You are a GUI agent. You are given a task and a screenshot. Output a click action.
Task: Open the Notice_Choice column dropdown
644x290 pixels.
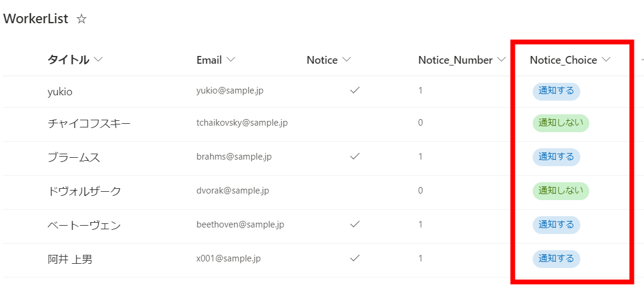pyautogui.click(x=607, y=60)
